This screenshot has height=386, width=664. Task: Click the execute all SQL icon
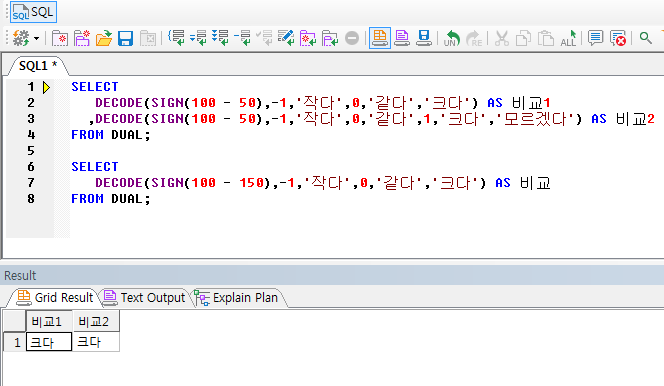pyautogui.click(x=220, y=38)
